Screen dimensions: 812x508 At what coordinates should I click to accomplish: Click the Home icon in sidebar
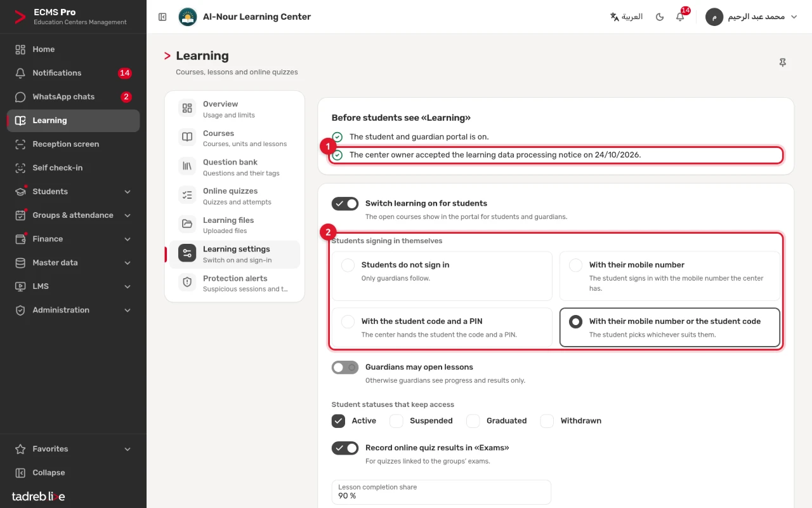(20, 50)
